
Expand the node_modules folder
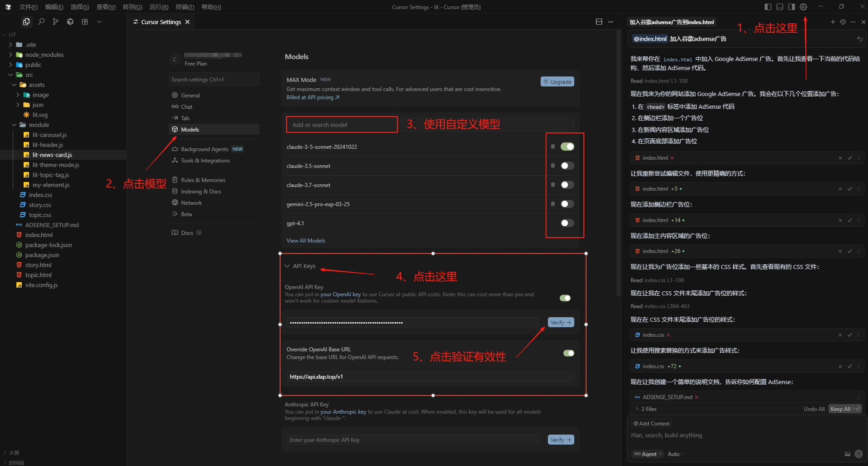tap(44, 55)
